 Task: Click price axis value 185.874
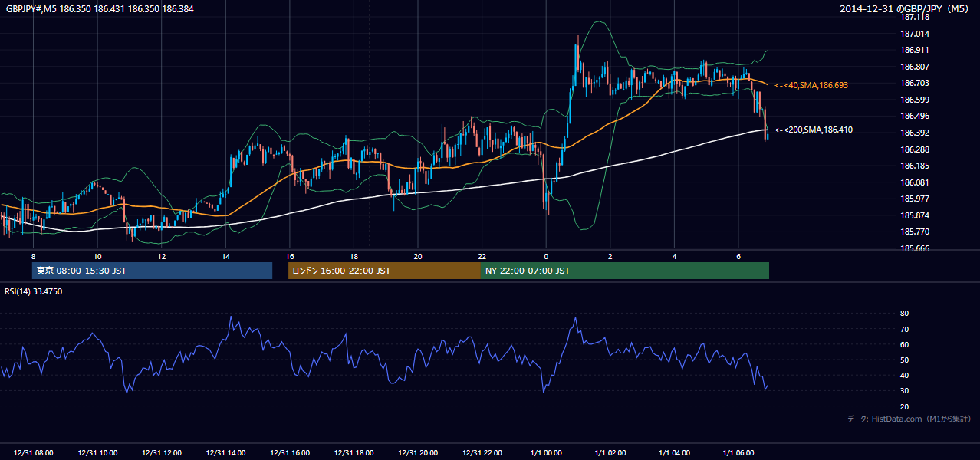point(915,215)
